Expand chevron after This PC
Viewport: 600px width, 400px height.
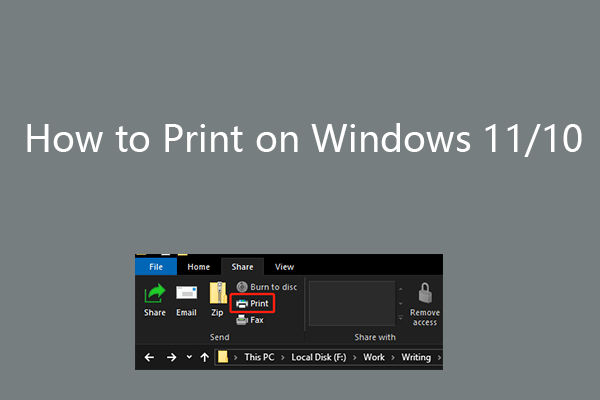click(283, 358)
